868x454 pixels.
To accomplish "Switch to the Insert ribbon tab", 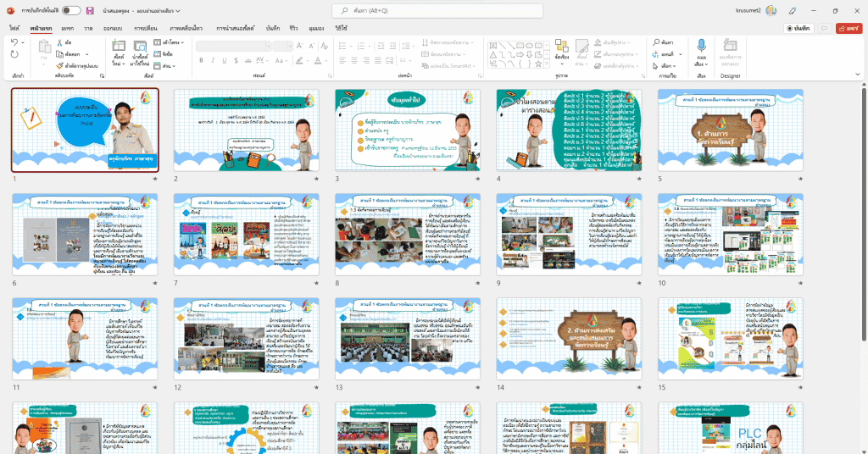I will [x=68, y=28].
